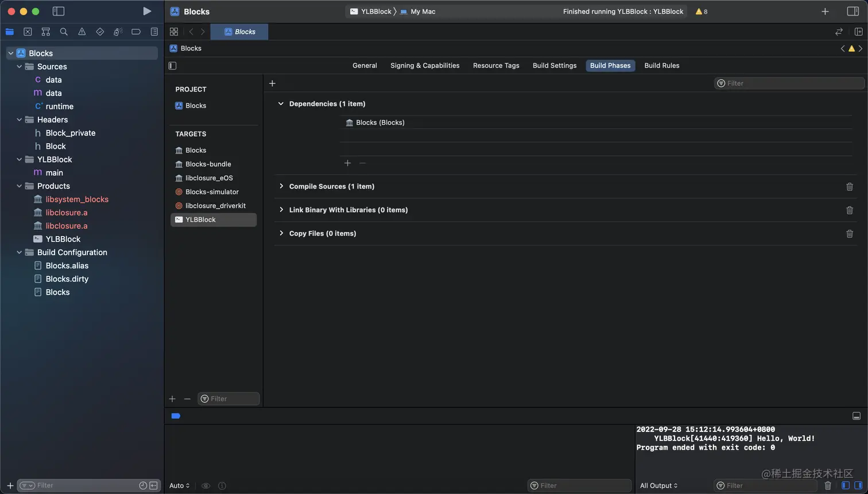The width and height of the screenshot is (868, 494).
Task: Collapse the Build Configuration group
Action: coord(19,252)
